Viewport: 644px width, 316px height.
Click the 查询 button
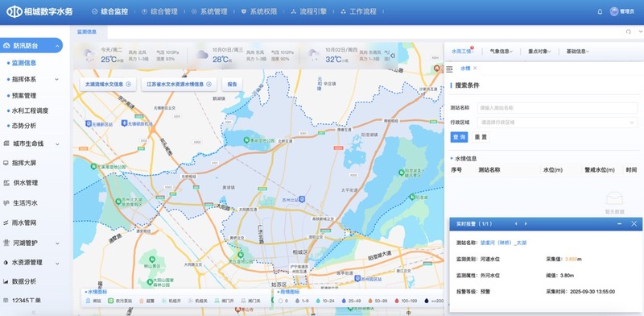click(x=459, y=137)
